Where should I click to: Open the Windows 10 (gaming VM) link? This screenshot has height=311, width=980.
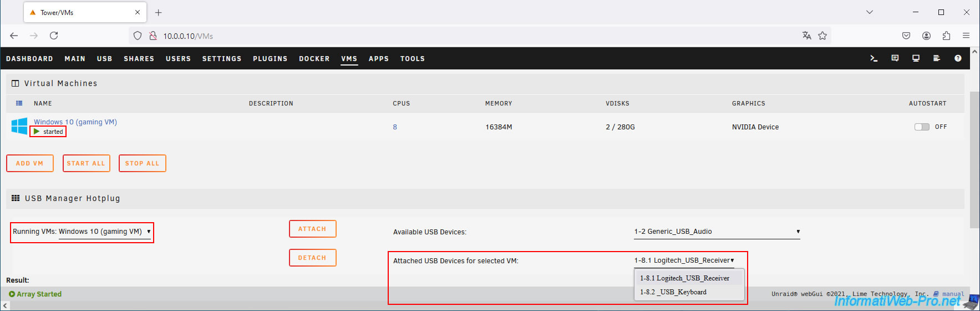click(x=75, y=122)
